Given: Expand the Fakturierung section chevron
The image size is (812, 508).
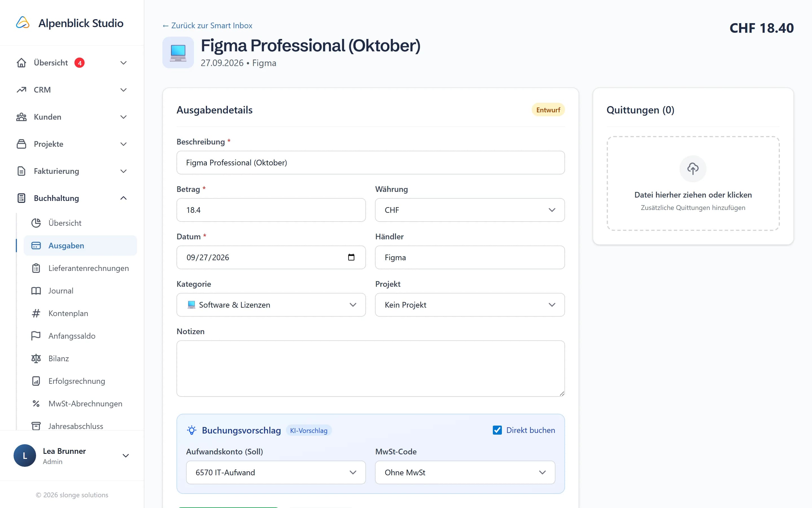Looking at the screenshot, I should (123, 171).
